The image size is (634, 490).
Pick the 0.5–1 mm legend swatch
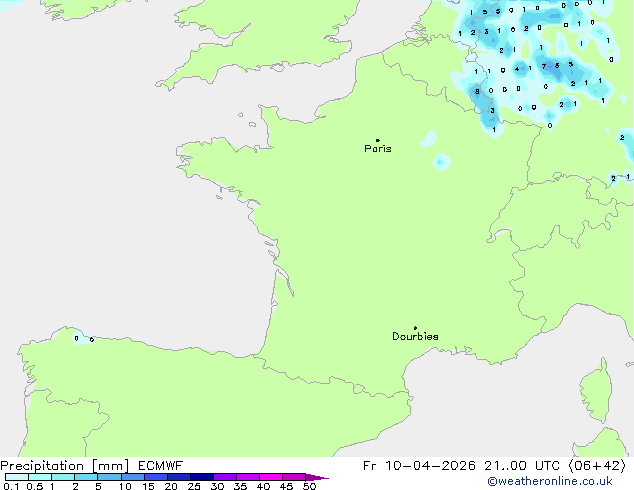40,477
